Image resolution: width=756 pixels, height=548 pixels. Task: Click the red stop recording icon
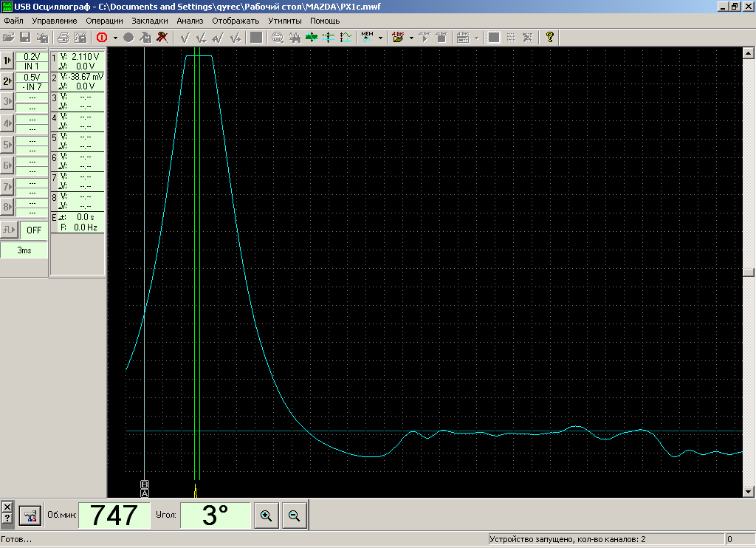[x=102, y=37]
